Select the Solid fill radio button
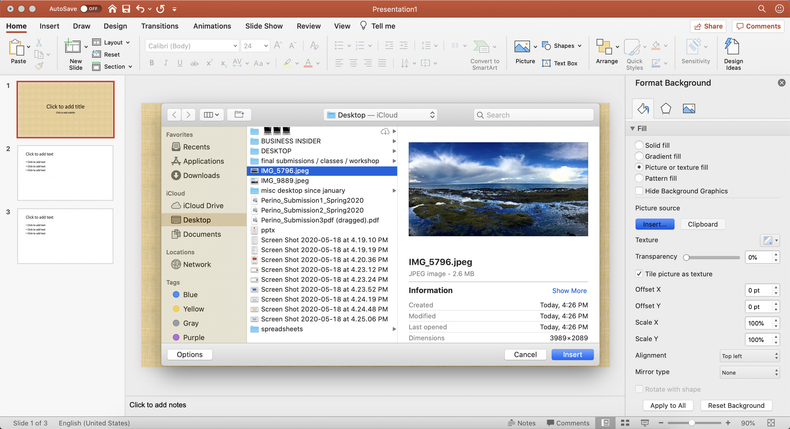The image size is (790, 429). [640, 146]
